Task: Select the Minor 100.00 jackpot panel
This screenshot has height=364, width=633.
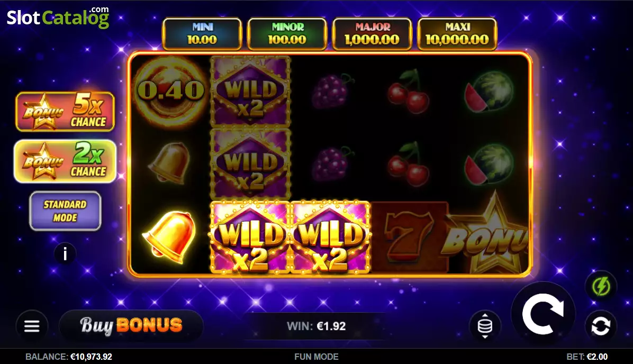Action: point(287,34)
